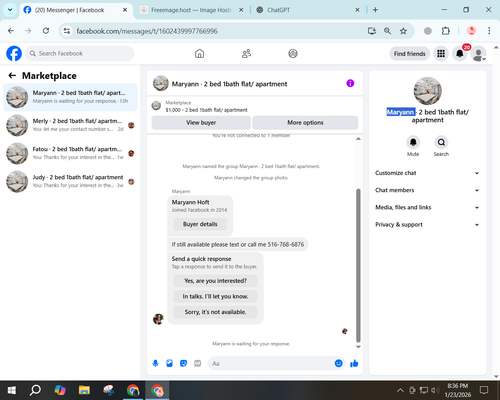The image size is (500, 400).
Task: Send quick response "In talks. I'll let you know."
Action: point(215,296)
